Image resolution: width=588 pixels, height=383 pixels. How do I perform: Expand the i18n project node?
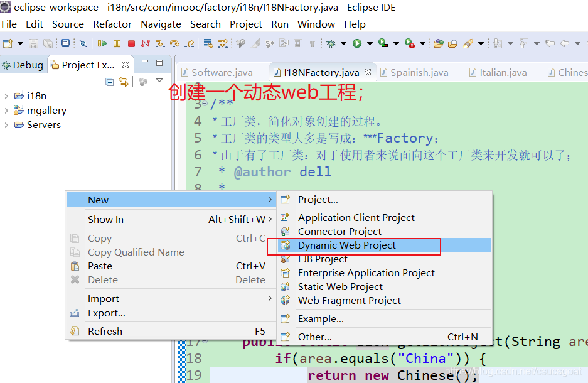(x=6, y=96)
